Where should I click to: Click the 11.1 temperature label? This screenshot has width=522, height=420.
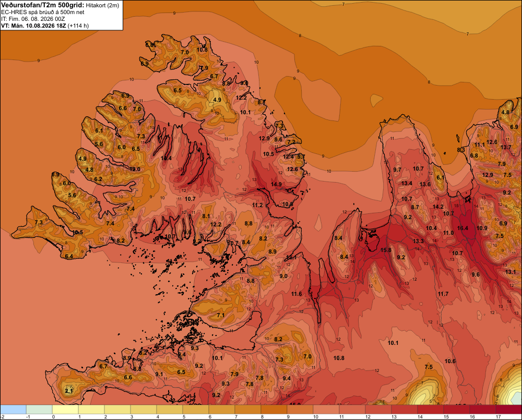[x=480, y=145]
